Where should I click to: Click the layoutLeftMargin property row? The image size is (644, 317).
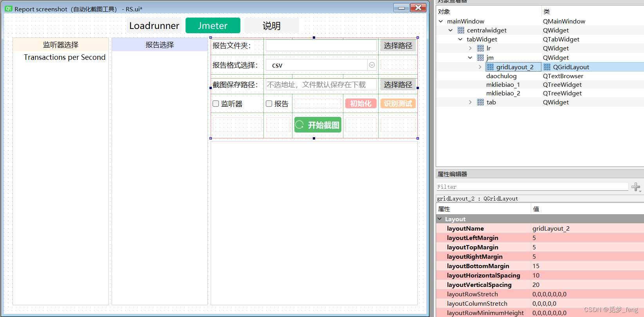[540, 238]
